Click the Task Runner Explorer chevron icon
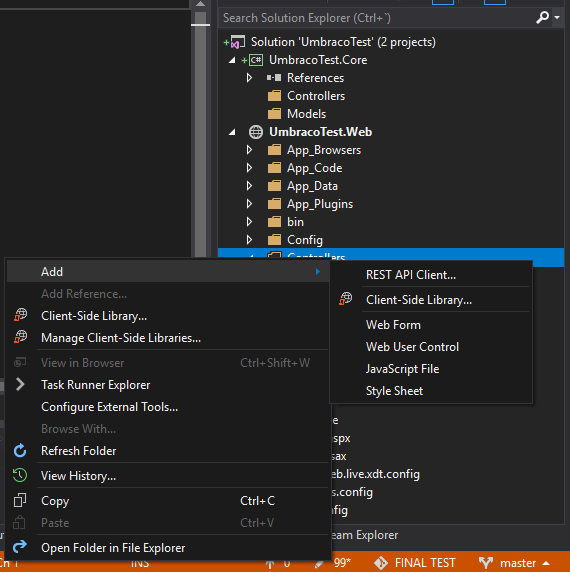The image size is (570, 572). pos(20,384)
